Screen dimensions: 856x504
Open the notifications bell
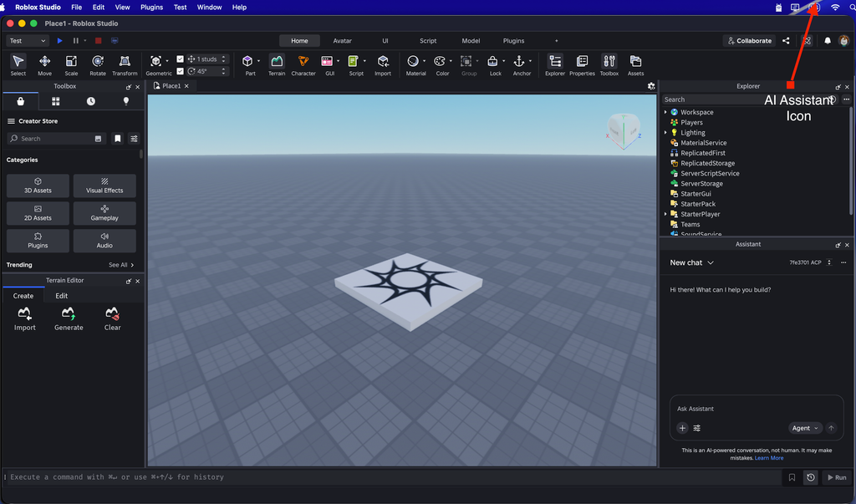click(x=828, y=41)
